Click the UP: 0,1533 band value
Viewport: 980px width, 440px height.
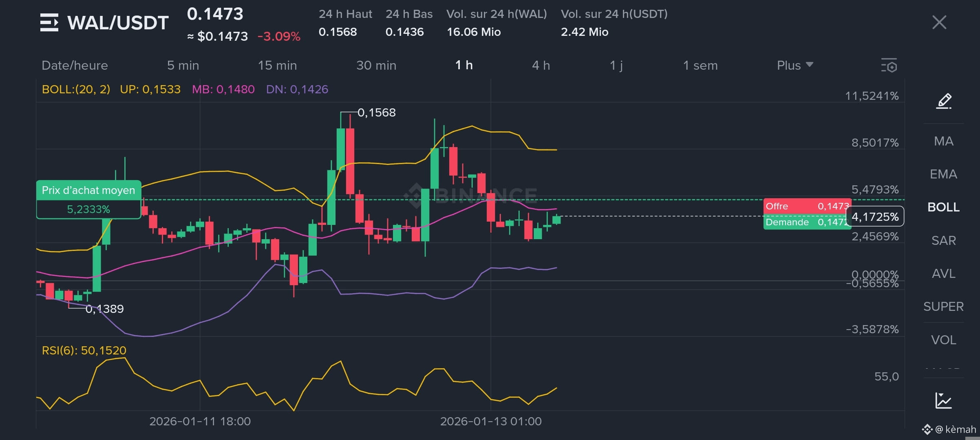click(x=150, y=89)
